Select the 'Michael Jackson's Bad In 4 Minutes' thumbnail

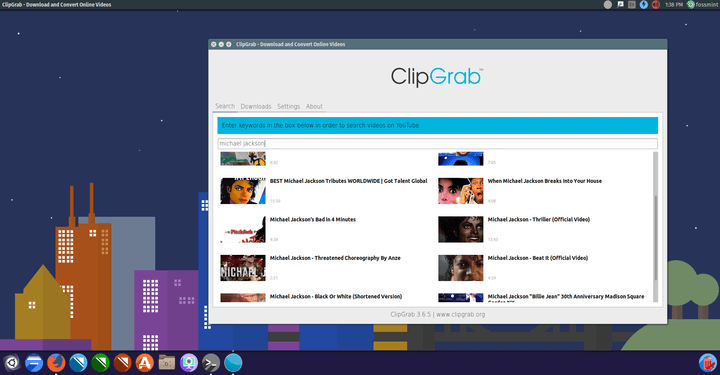[x=243, y=229]
